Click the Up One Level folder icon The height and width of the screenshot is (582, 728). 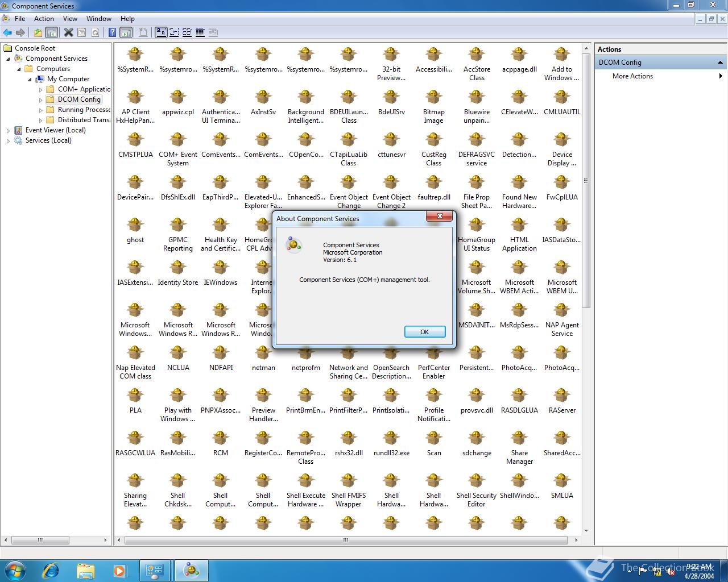coord(38,32)
